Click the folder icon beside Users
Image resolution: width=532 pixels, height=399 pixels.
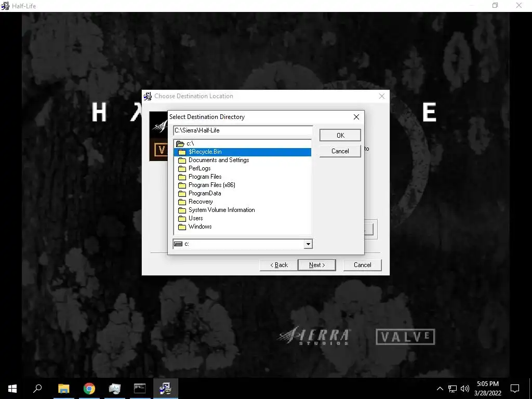(x=182, y=219)
